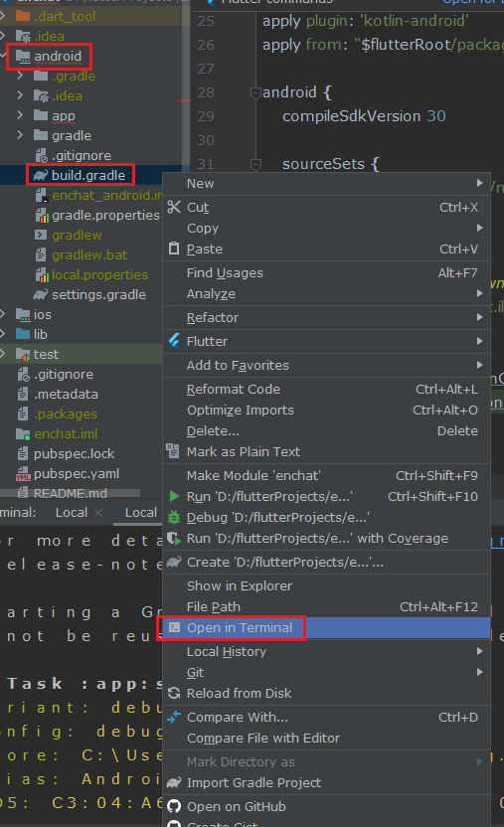Select gradlew.bat in project tree
504x827 pixels.
tap(89, 254)
